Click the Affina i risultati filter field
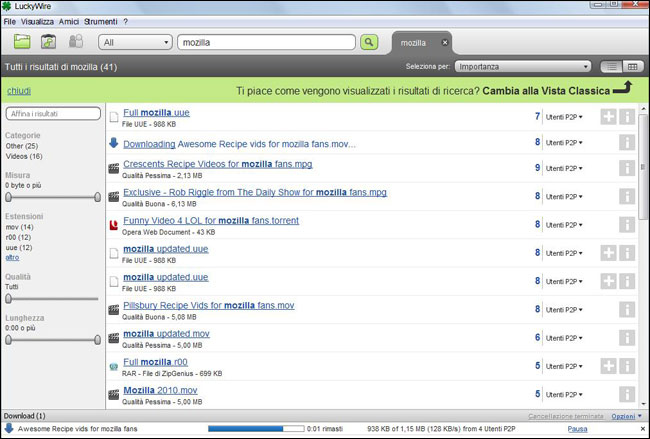650x439 pixels. pyautogui.click(x=52, y=115)
